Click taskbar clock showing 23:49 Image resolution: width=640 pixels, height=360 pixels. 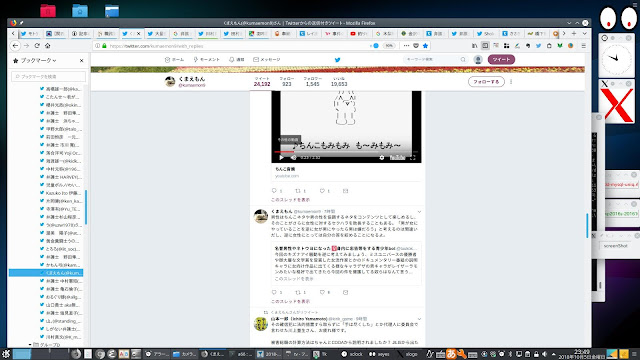582,354
